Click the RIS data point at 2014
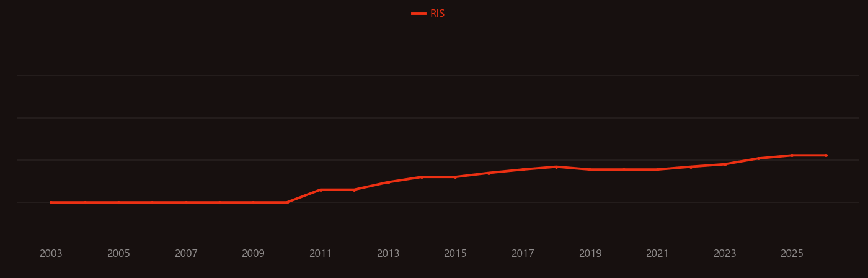The image size is (868, 278). (x=422, y=177)
